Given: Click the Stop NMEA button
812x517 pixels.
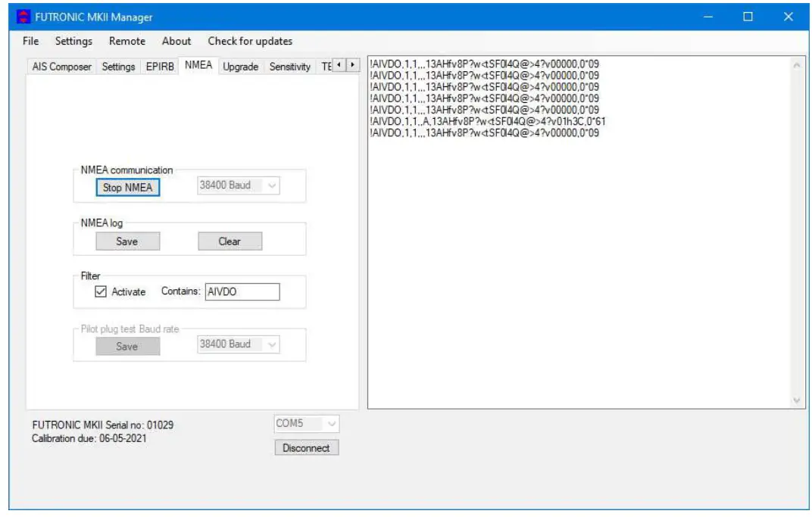Looking at the screenshot, I should 127,187.
